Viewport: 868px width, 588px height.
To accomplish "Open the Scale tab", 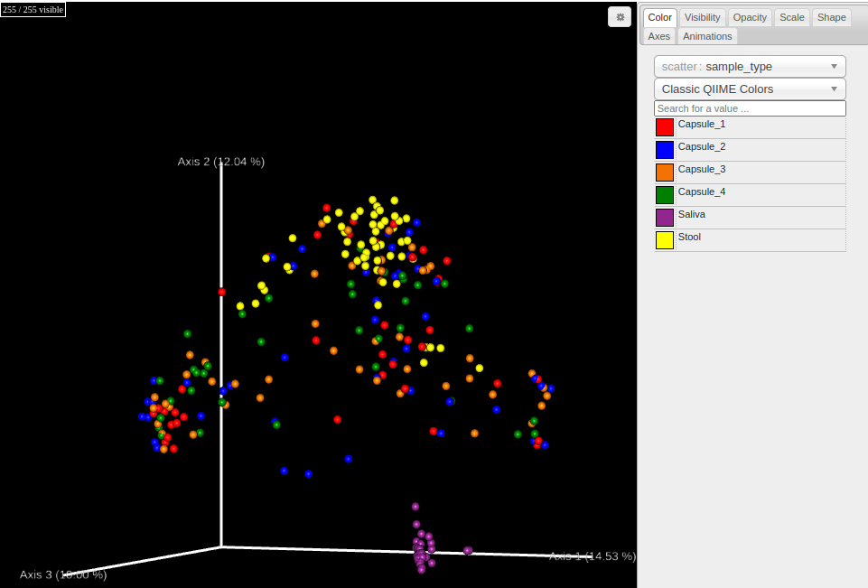I will (x=791, y=17).
